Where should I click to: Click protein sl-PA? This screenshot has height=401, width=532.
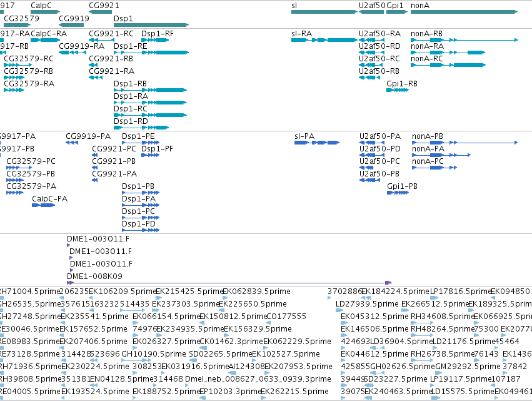[317, 143]
